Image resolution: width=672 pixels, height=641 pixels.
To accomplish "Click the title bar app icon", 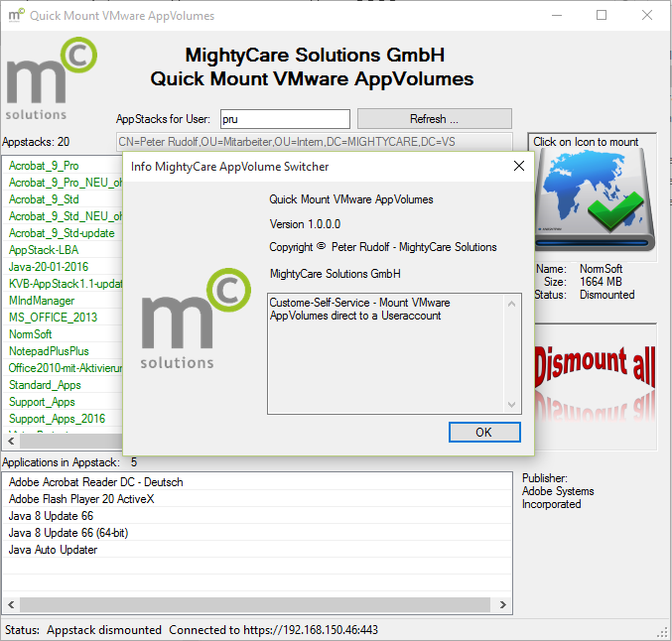I will click(x=16, y=16).
